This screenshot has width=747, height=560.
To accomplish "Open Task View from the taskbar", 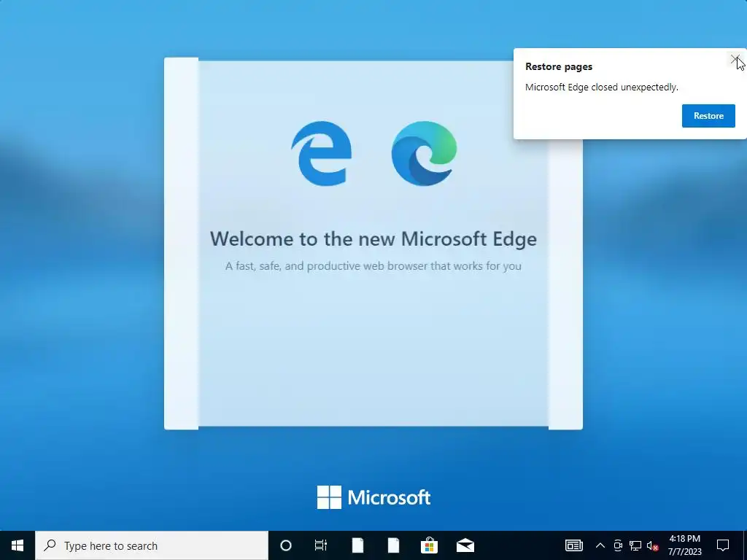I will click(321, 545).
